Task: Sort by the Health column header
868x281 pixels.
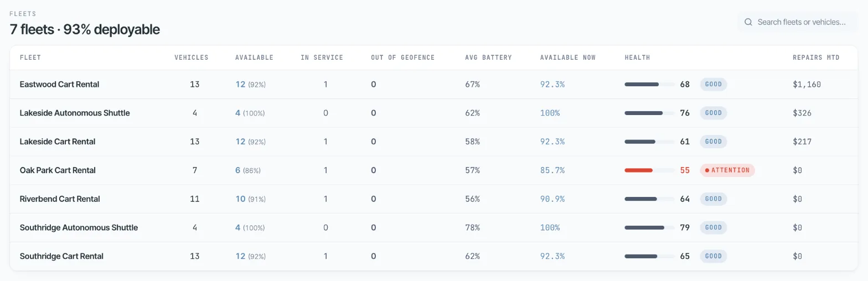Action: pyautogui.click(x=637, y=58)
